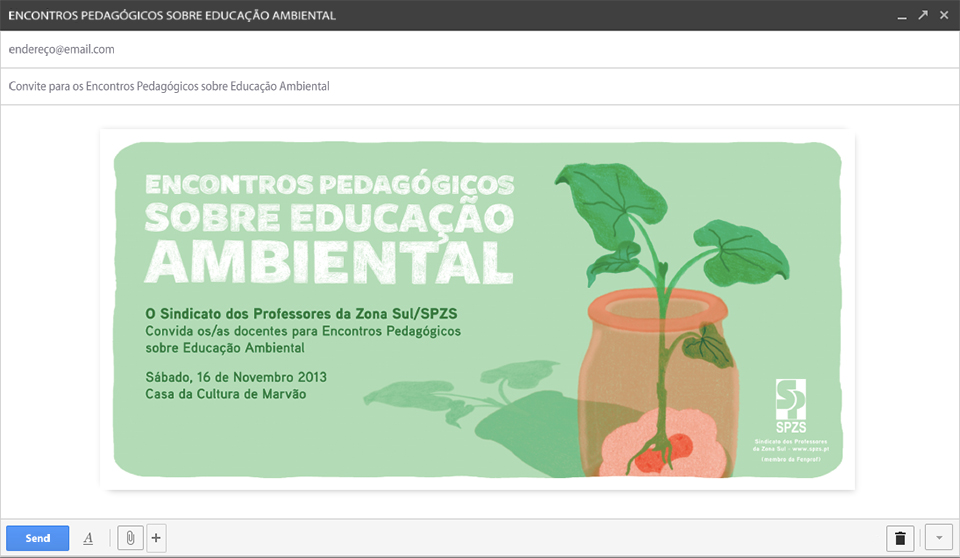Click the subject field starting with Convite para
Image resolution: width=960 pixels, height=558 pixels.
[x=480, y=86]
